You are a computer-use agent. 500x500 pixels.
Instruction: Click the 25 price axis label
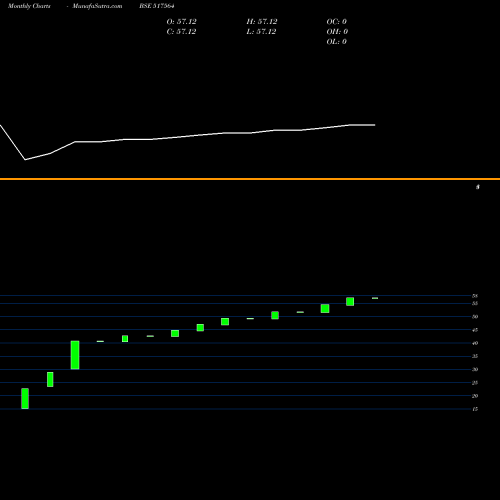click(475, 383)
